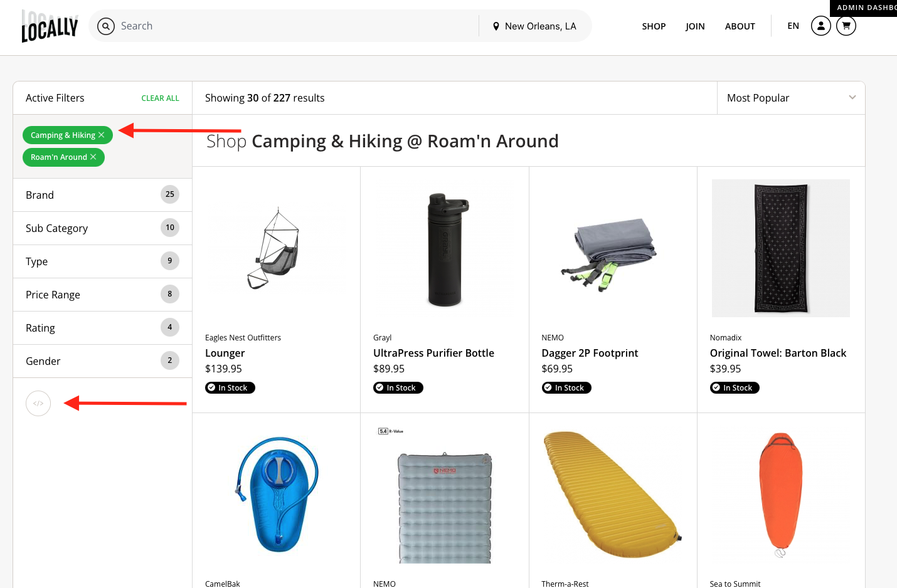
Task: Click the $69.95 price
Action: coord(557,369)
